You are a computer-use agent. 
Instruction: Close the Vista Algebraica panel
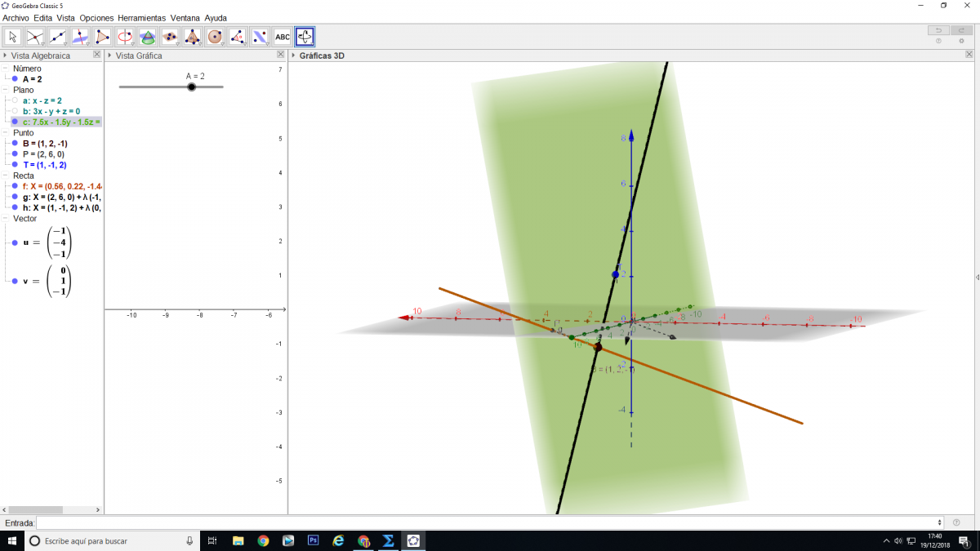pyautogui.click(x=97, y=56)
